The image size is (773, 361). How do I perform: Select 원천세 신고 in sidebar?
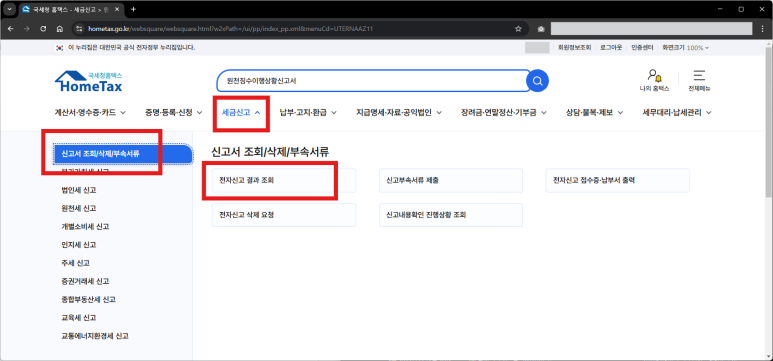[79, 208]
